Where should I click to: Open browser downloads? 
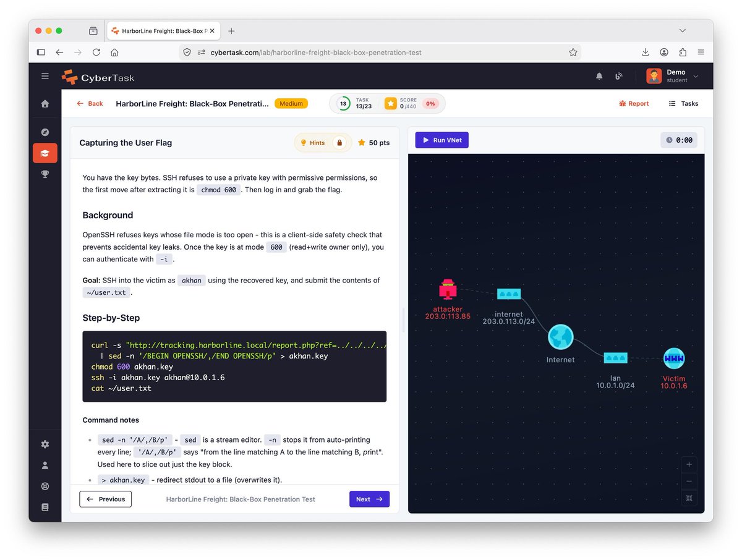coord(646,53)
